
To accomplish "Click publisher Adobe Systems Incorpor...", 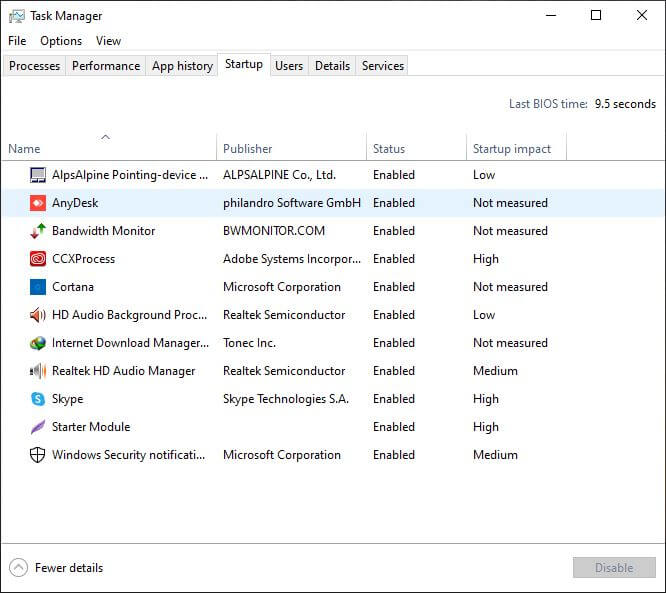I will click(x=292, y=259).
